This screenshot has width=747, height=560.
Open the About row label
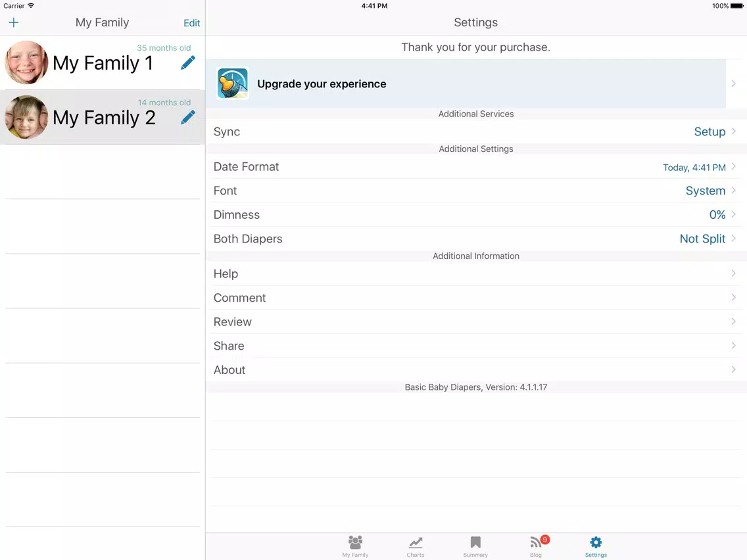pyautogui.click(x=229, y=370)
